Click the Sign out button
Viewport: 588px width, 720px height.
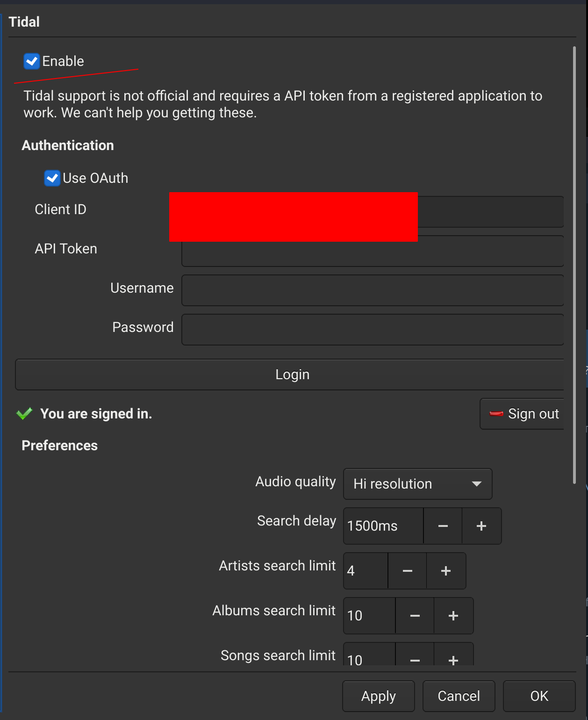522,414
